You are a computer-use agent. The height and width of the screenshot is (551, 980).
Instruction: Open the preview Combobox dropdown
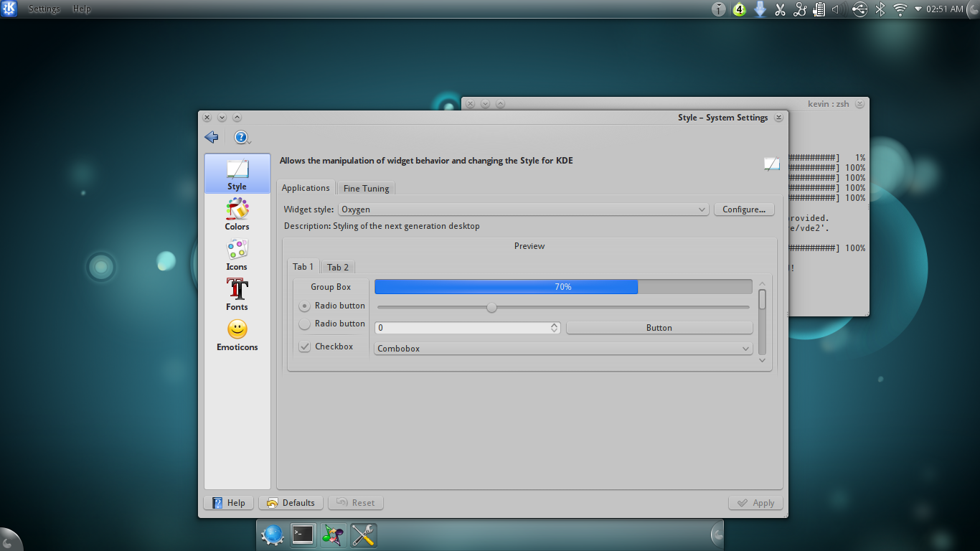click(x=564, y=349)
